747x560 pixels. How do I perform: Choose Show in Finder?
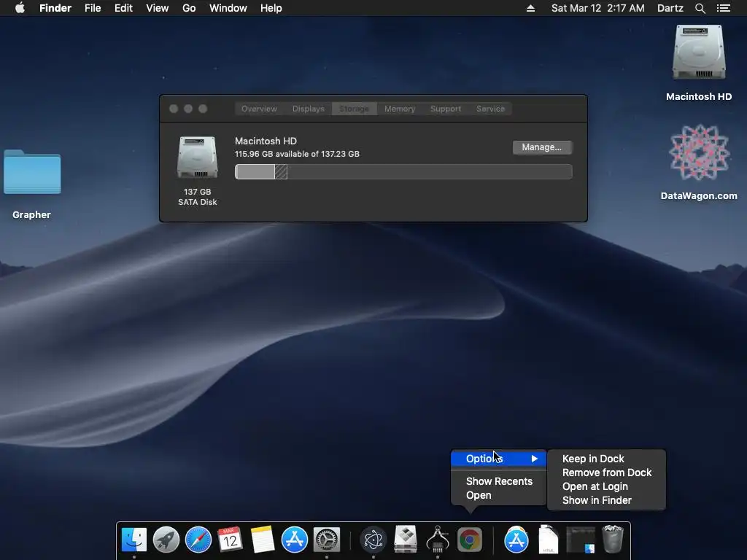[597, 500]
